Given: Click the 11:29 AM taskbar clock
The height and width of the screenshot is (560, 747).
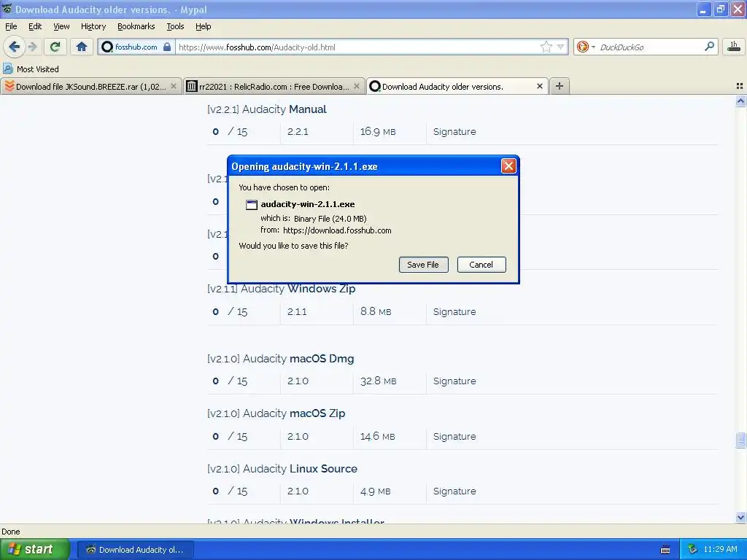Looking at the screenshot, I should click(x=720, y=550).
